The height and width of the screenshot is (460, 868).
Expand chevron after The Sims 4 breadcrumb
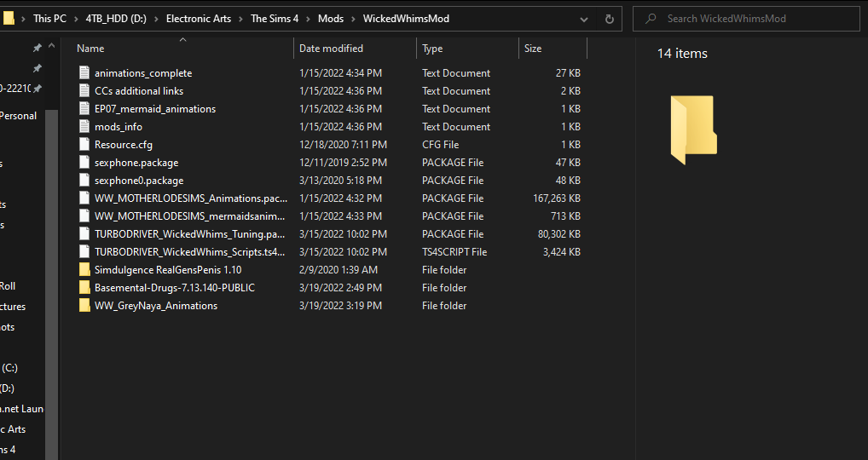pyautogui.click(x=309, y=19)
